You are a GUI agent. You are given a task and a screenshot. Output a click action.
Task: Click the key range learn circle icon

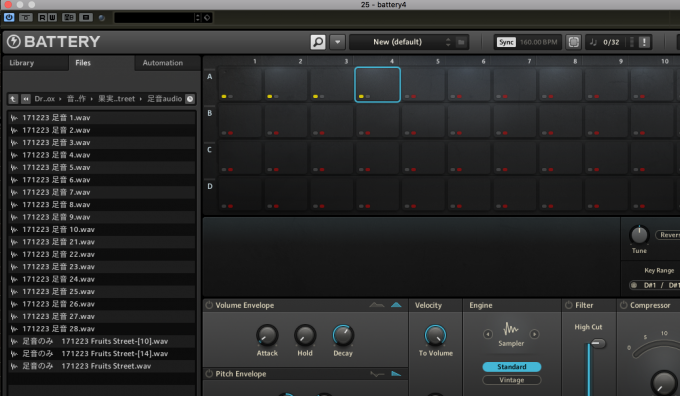click(x=634, y=285)
